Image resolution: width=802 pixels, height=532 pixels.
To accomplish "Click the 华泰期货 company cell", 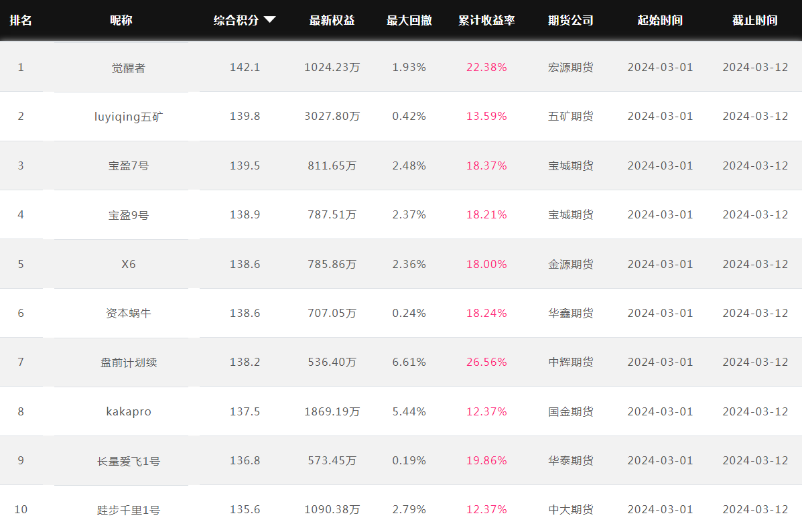I will pyautogui.click(x=571, y=460).
